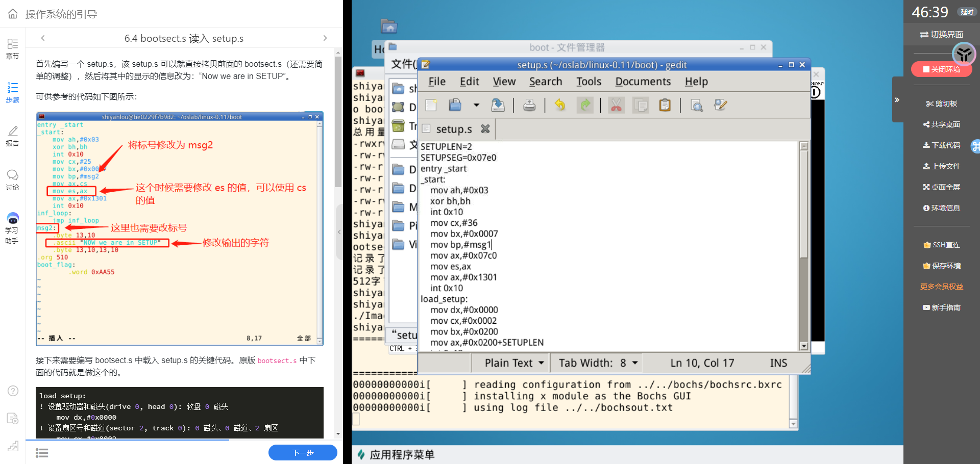
Task: Click the 下一步 button
Action: pyautogui.click(x=303, y=452)
